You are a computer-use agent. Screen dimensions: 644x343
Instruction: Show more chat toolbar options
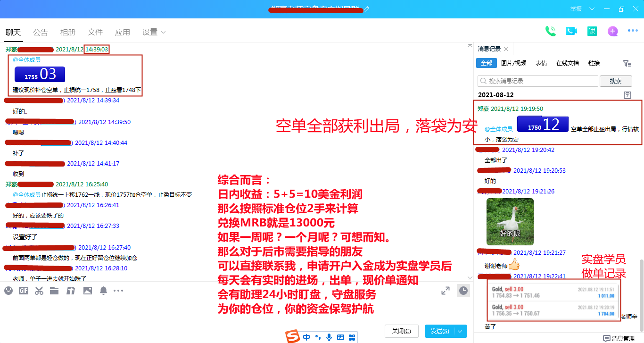pyautogui.click(x=118, y=291)
